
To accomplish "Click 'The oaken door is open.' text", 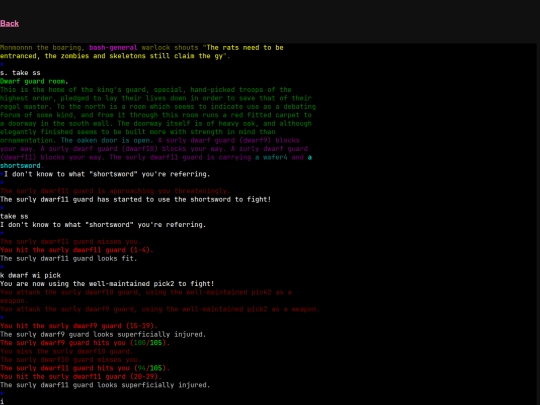I will (107, 141).
